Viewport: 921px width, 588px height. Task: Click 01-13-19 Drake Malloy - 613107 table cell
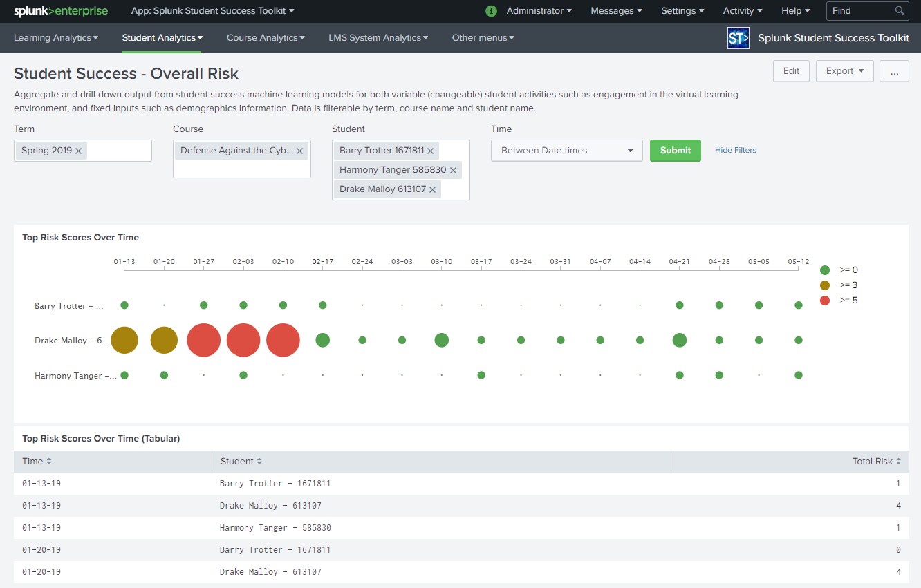(x=270, y=506)
